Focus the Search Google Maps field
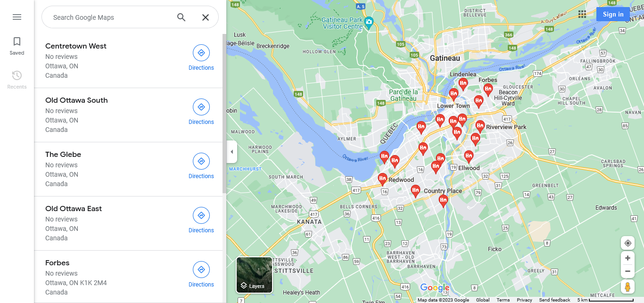Screen dimensions: 644x303 111,17
